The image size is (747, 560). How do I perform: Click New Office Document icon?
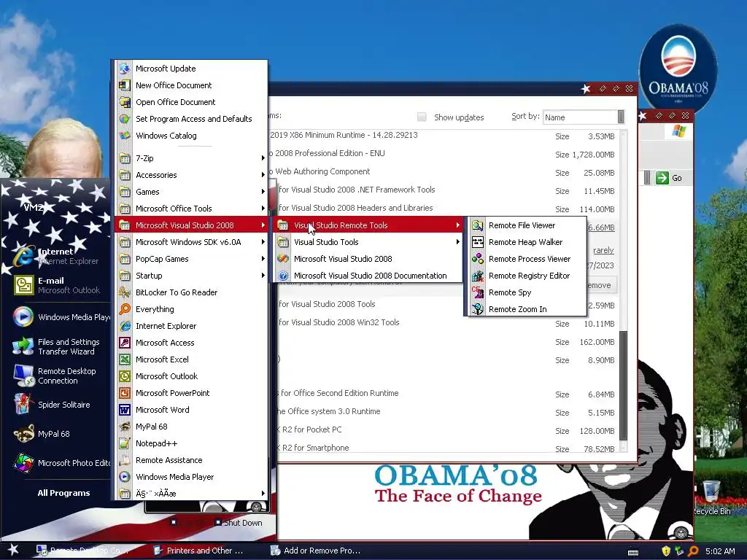[125, 85]
